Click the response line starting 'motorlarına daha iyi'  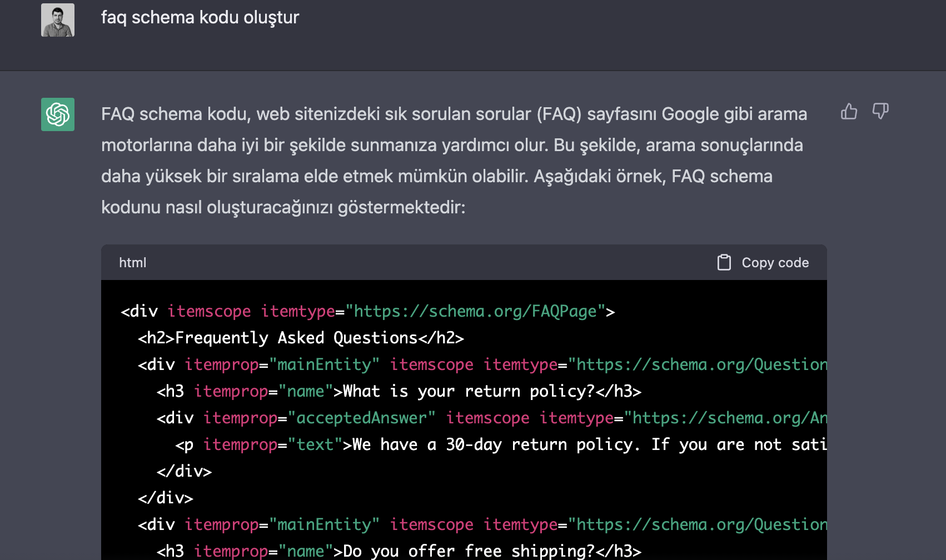pos(451,146)
